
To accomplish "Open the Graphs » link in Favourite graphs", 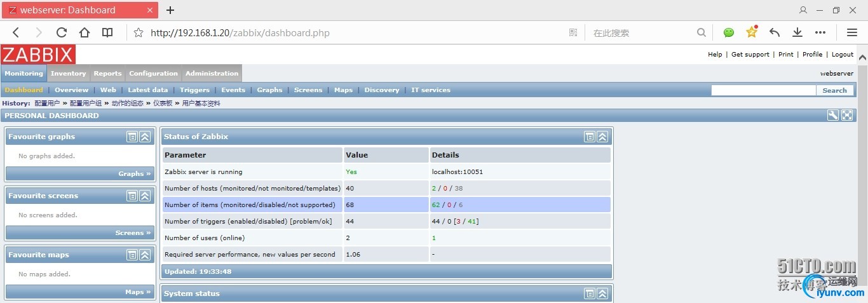I will point(135,173).
